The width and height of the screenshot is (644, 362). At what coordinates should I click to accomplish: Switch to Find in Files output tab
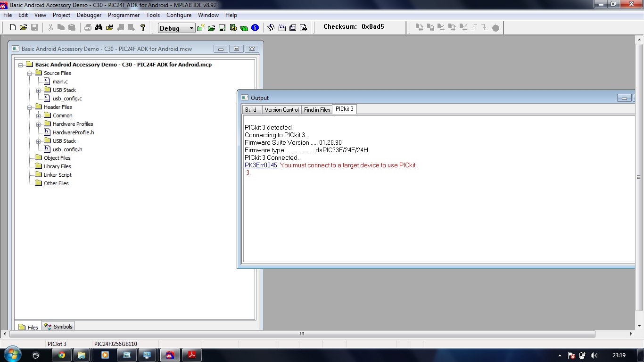coord(317,110)
